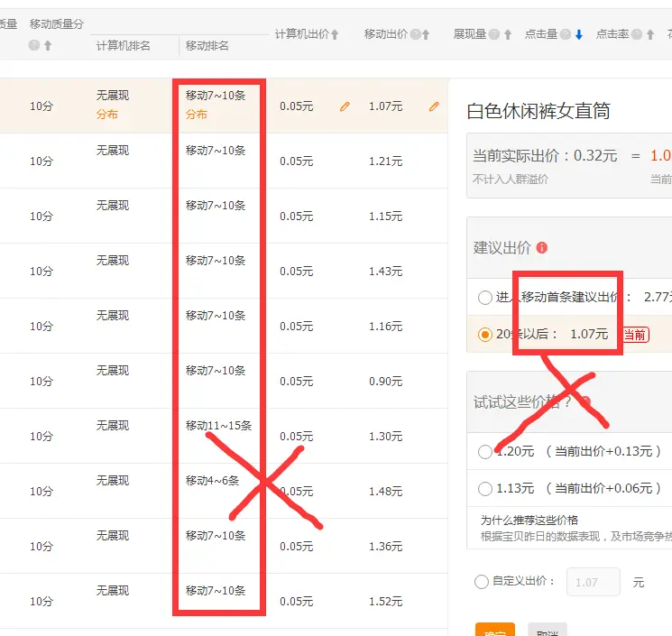Click info icon beside 建议出价 heading

point(542,247)
